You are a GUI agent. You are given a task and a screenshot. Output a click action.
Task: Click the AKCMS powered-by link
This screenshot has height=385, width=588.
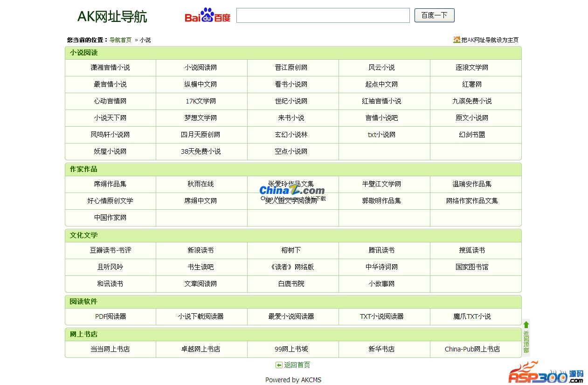(x=311, y=380)
